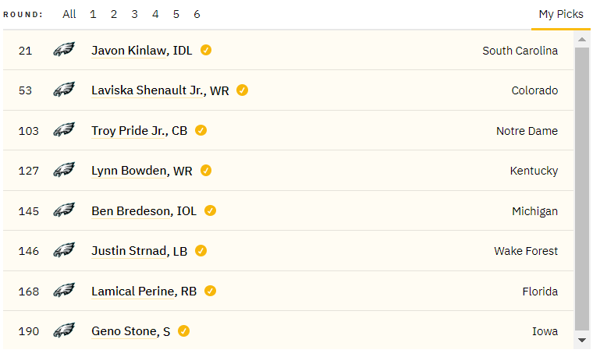Viewport: 600px width, 364px height.
Task: Select round 3 filter
Action: (135, 14)
